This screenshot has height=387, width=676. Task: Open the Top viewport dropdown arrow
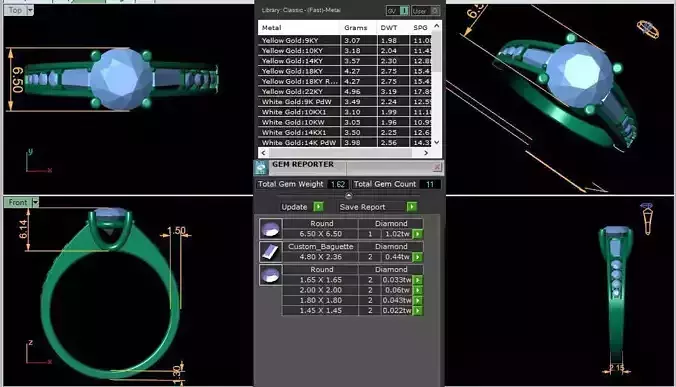click(30, 10)
